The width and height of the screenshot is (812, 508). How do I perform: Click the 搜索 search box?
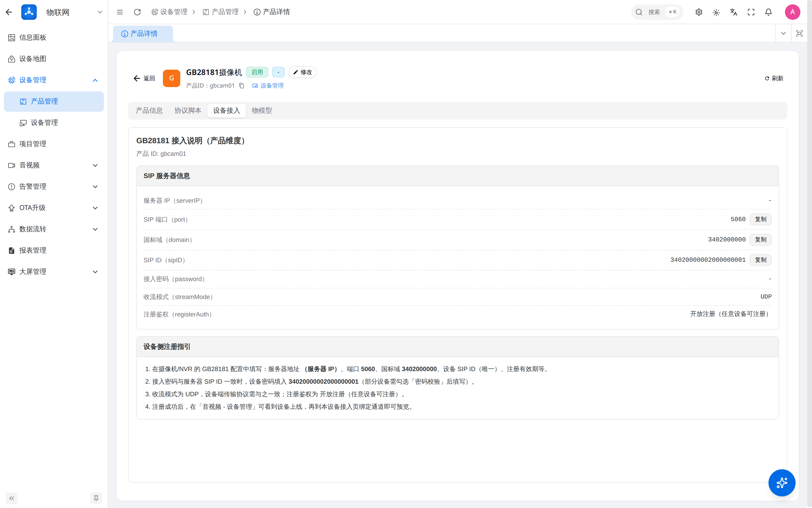tap(657, 12)
